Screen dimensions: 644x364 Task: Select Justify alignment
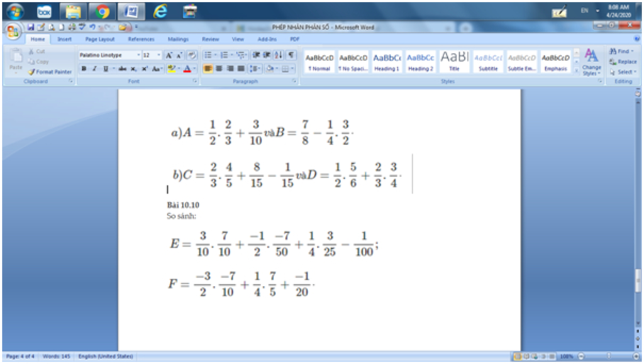click(x=241, y=69)
